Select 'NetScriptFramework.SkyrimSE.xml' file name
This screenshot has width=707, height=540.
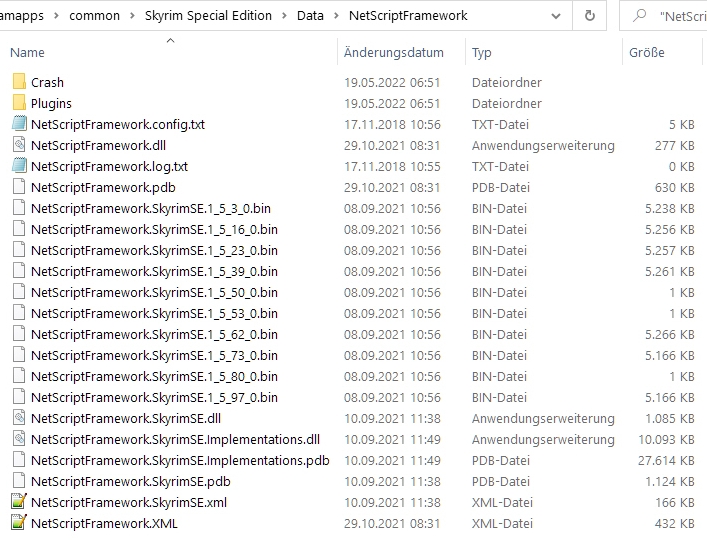(x=129, y=503)
